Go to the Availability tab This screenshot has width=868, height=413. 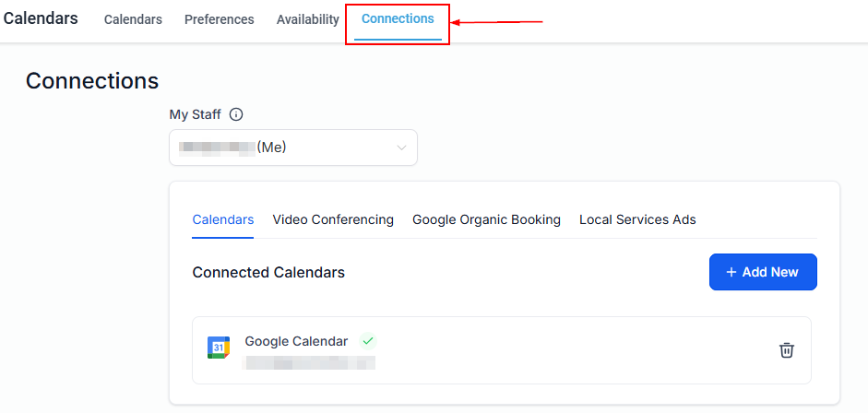pyautogui.click(x=307, y=19)
